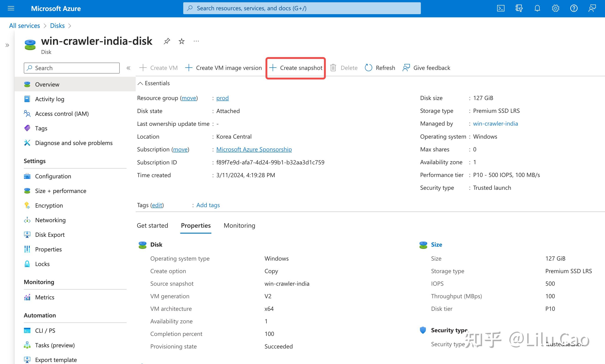Open Directories and subscriptions filter icon
Viewport: 605px width, 364px height.
[x=519, y=8]
